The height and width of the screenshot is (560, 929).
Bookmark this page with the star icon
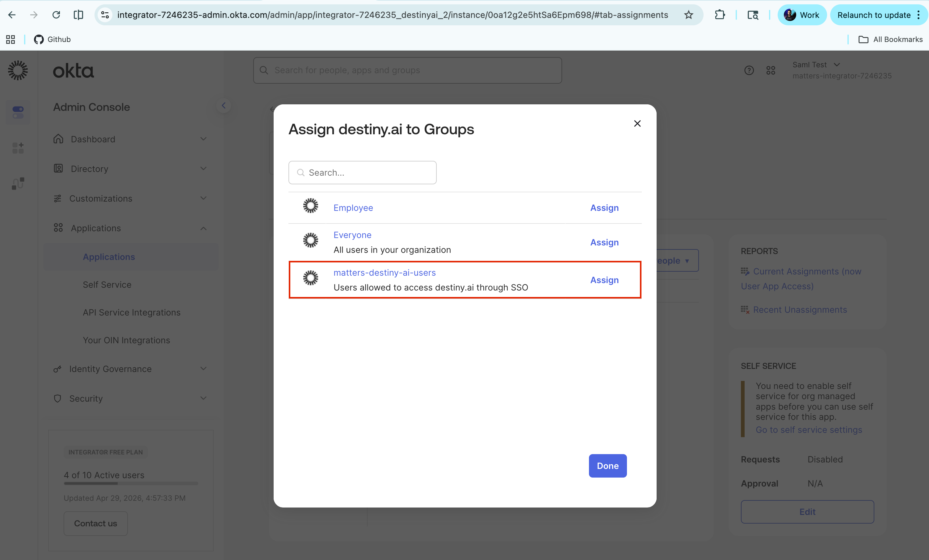688,15
